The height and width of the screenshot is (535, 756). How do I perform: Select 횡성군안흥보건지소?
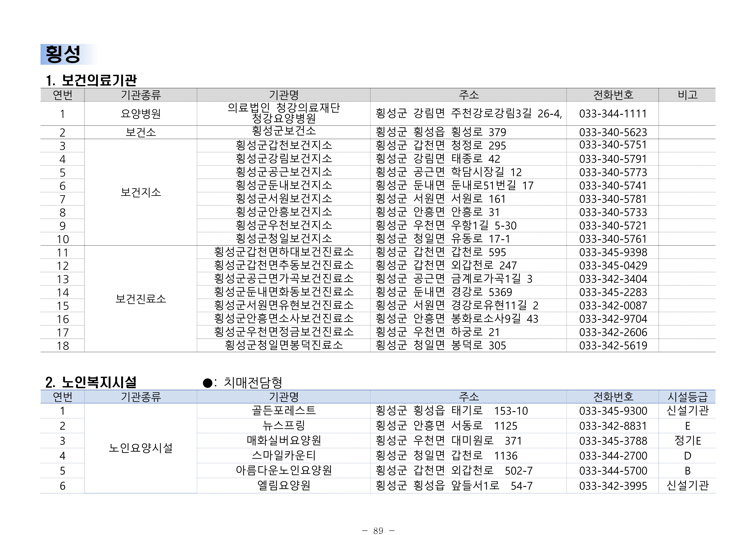click(284, 212)
